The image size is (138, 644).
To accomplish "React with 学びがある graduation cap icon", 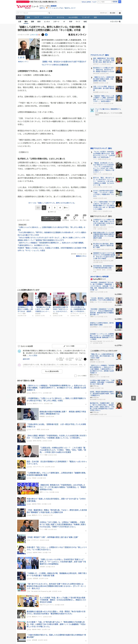I will click(66, 218).
